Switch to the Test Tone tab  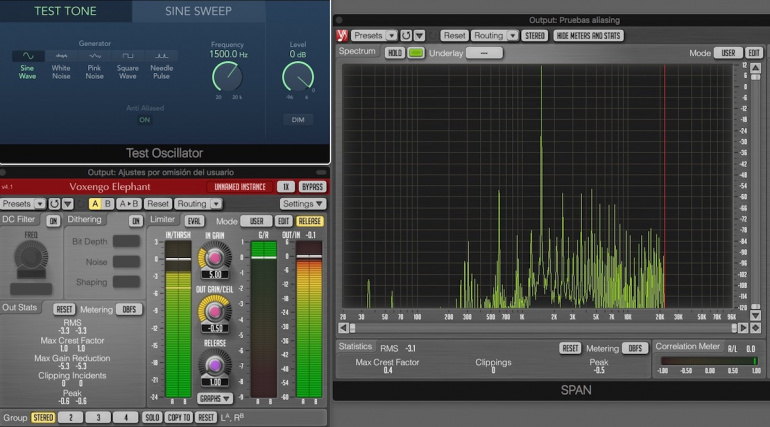(x=66, y=12)
